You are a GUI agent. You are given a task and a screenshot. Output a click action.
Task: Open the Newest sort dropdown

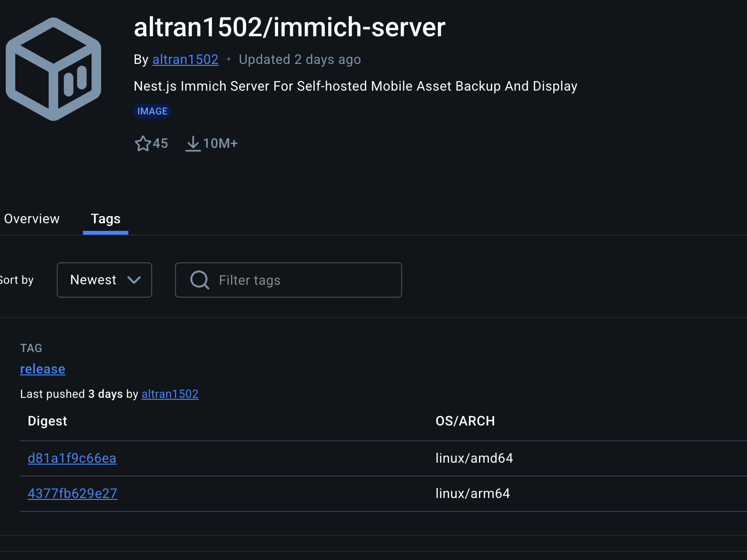pos(104,280)
